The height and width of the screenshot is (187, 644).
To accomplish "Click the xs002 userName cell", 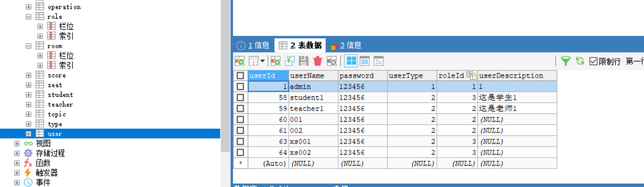I will [313, 152].
